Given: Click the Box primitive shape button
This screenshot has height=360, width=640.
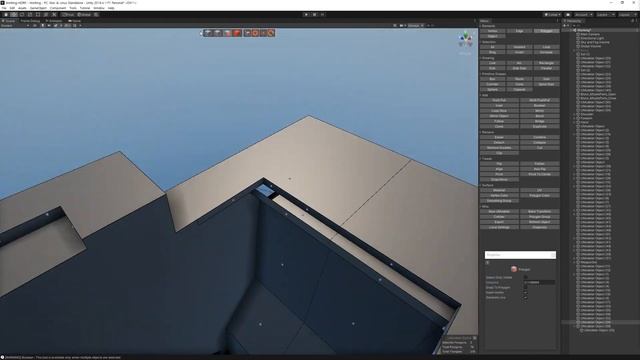Looking at the screenshot, I should (493, 79).
